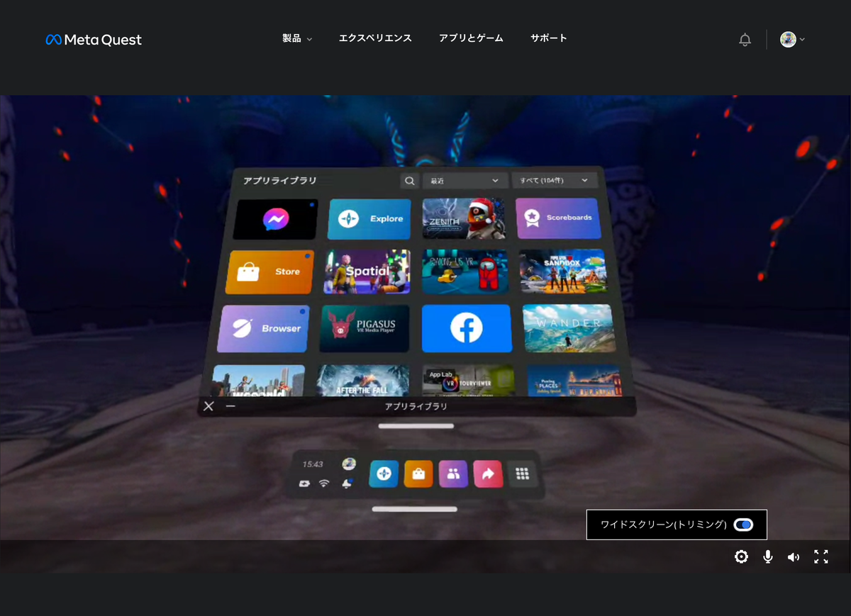Expand the 製品 menu
This screenshot has height=616, width=851.
click(297, 38)
